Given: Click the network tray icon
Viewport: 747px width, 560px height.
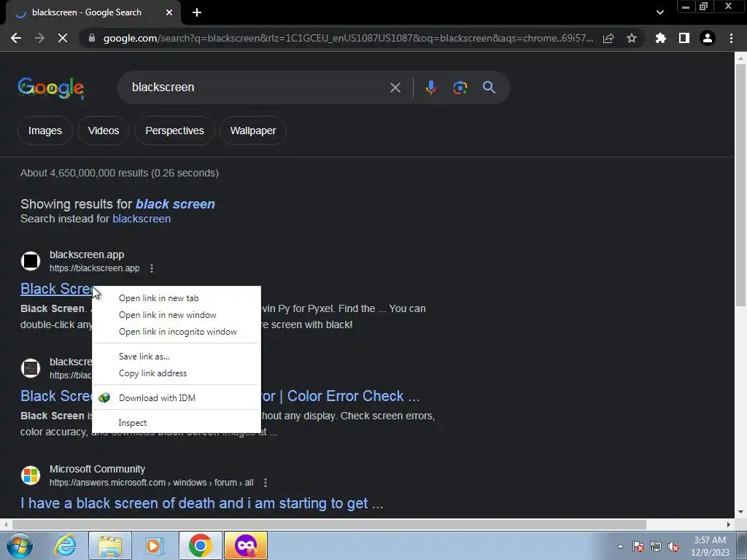Looking at the screenshot, I should click(656, 546).
